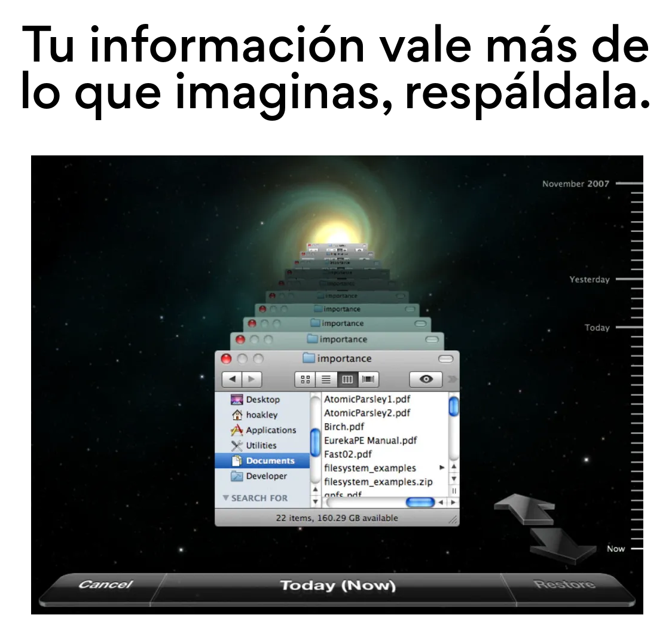This screenshot has height=624, width=672.
Task: Click the file list vertical scrollbar thumb
Action: point(453,406)
